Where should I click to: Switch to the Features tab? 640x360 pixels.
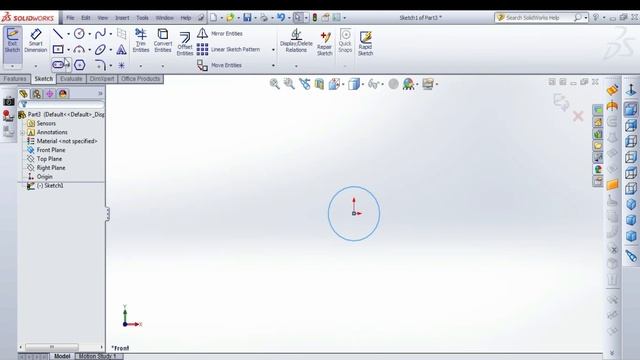(x=15, y=79)
